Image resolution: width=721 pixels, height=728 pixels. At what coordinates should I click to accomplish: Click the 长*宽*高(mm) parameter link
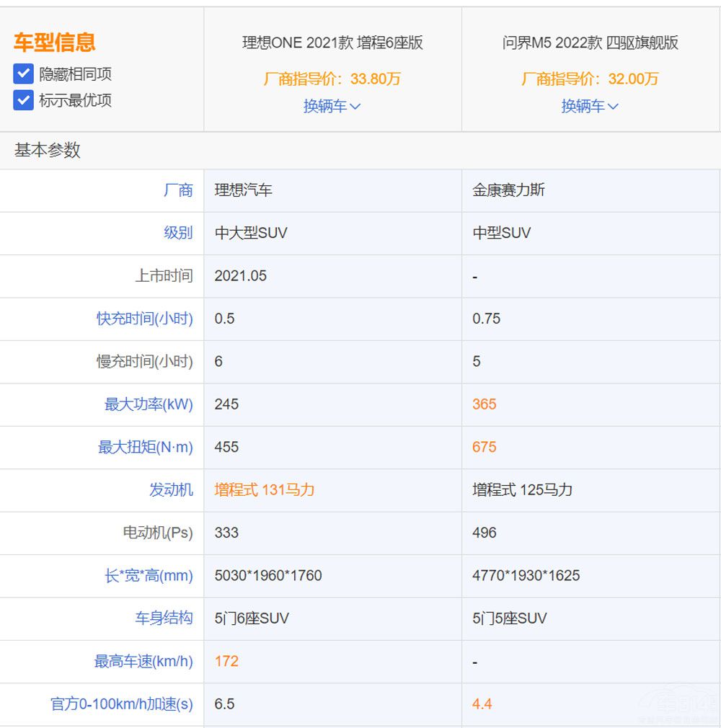tap(149, 576)
